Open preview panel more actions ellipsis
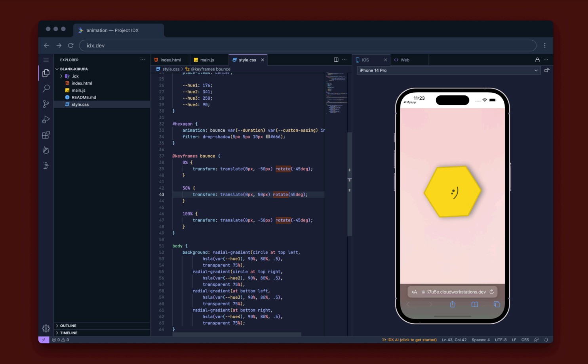Viewport: 588px width, 364px height. 546,60
